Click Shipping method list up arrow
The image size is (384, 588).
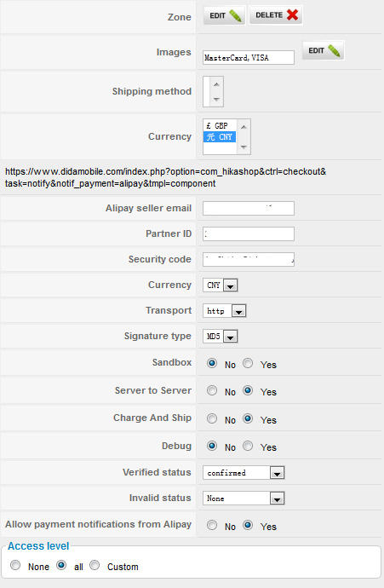[x=216, y=84]
